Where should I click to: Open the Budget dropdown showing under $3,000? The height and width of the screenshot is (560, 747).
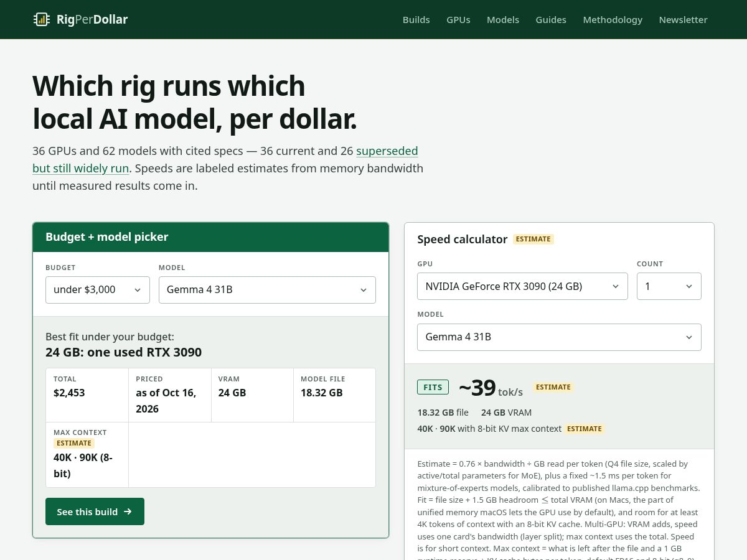(98, 290)
